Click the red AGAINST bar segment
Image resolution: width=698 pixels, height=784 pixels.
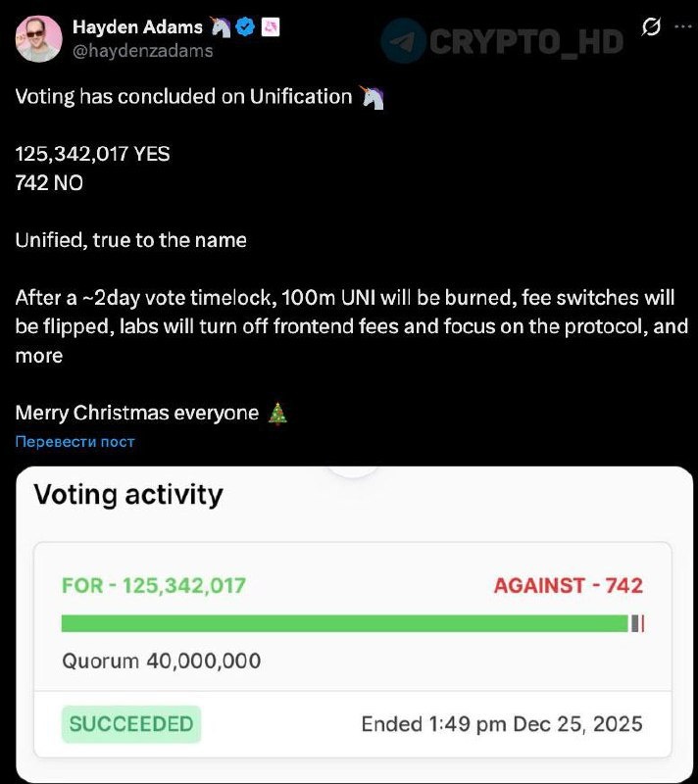click(x=642, y=623)
